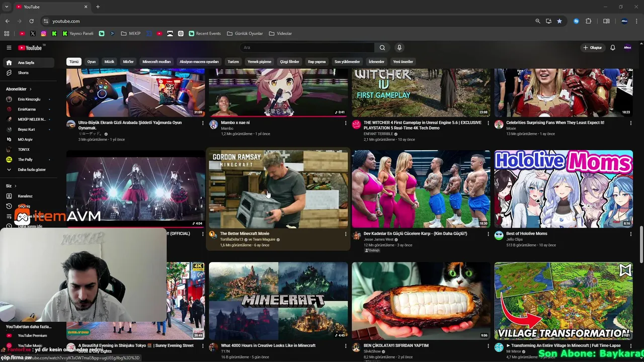Select the Çizgi filmler chip

pos(290,62)
